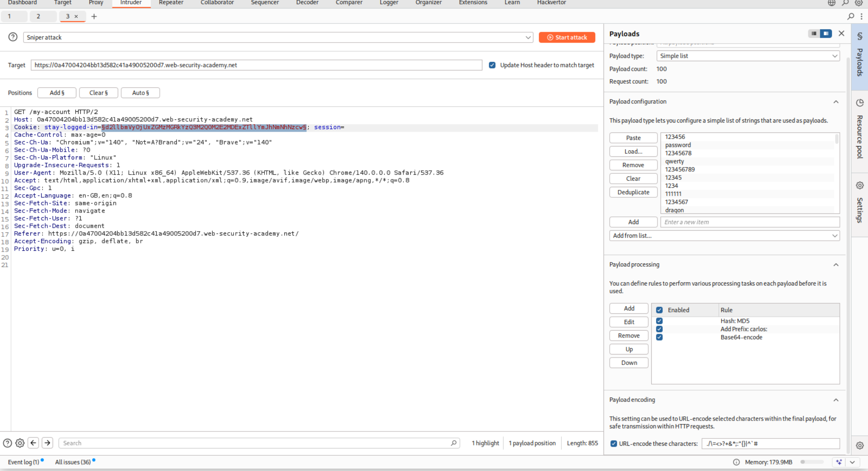Open the Settings gear in right sidebar
Image resolution: width=868 pixels, height=471 pixels.
coord(859,186)
